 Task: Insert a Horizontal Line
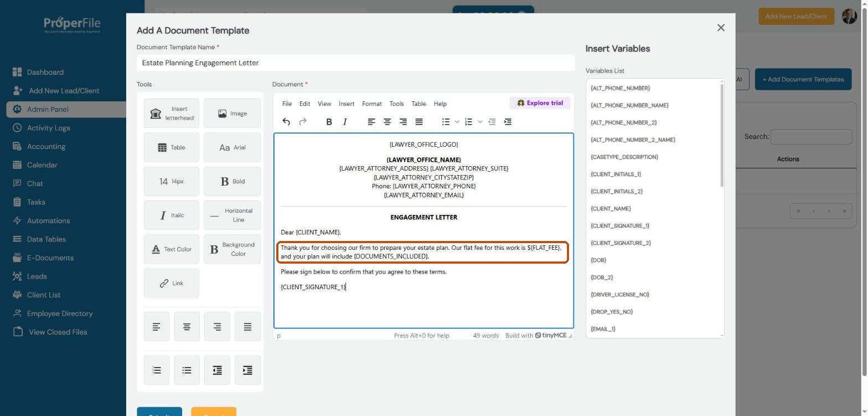coord(232,215)
